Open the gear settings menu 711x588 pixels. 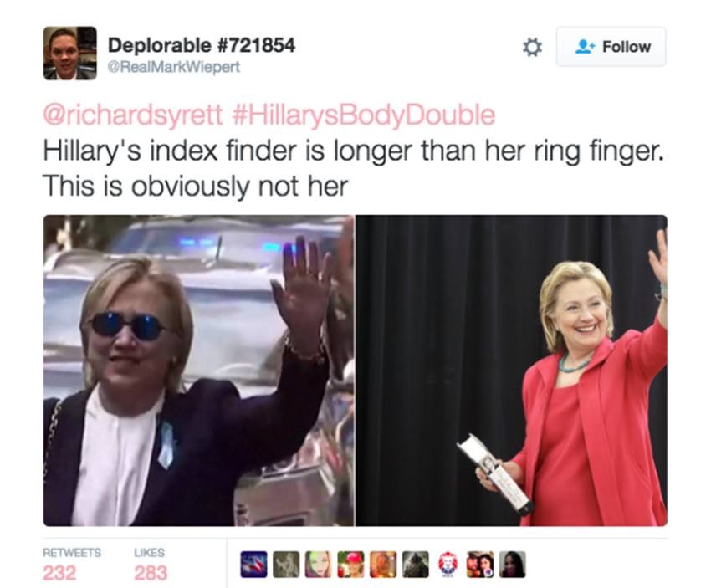[x=532, y=47]
